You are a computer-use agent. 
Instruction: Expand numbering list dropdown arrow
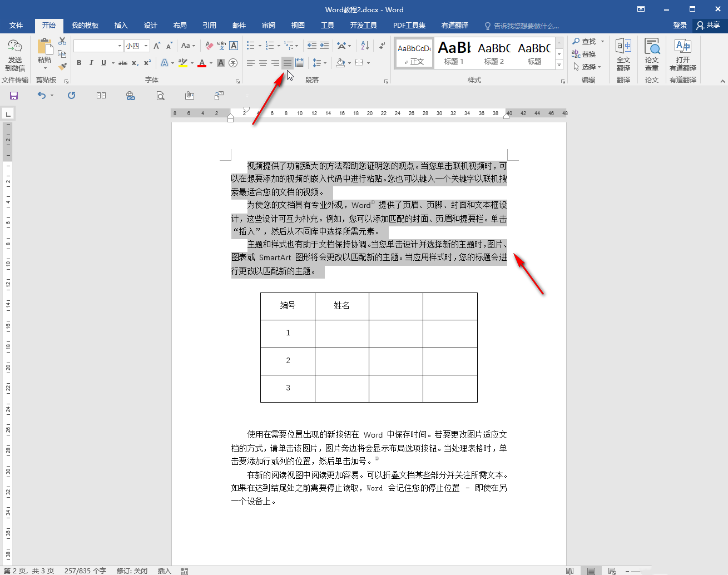coord(278,46)
